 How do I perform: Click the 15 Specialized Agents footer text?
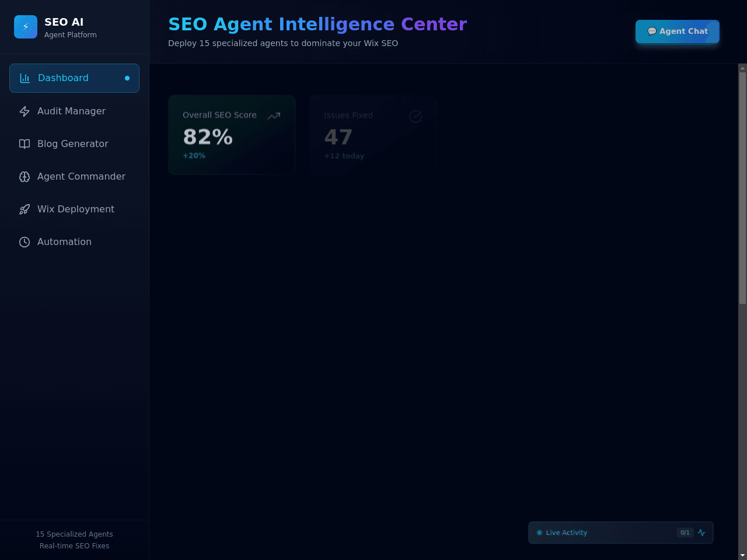coord(74,534)
